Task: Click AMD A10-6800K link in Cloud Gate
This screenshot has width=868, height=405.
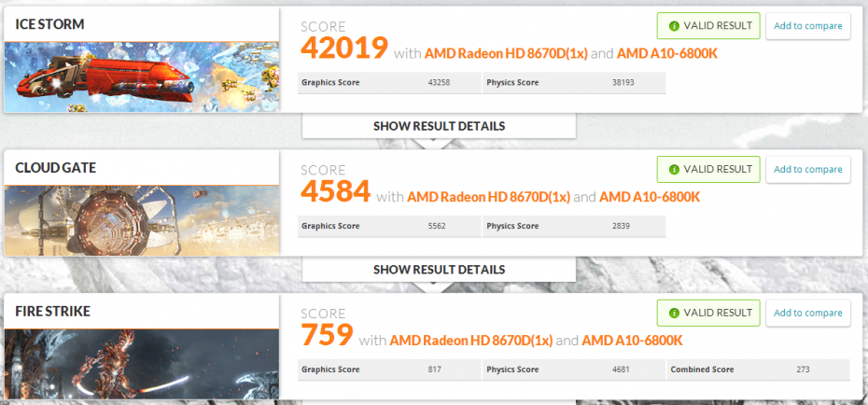Action: point(650,197)
